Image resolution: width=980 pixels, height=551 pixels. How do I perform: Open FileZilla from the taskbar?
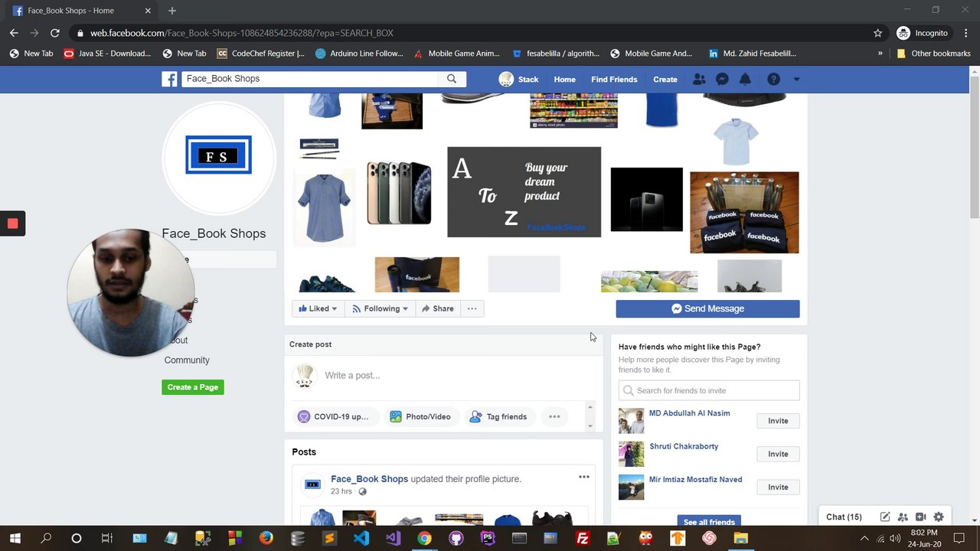click(x=583, y=538)
